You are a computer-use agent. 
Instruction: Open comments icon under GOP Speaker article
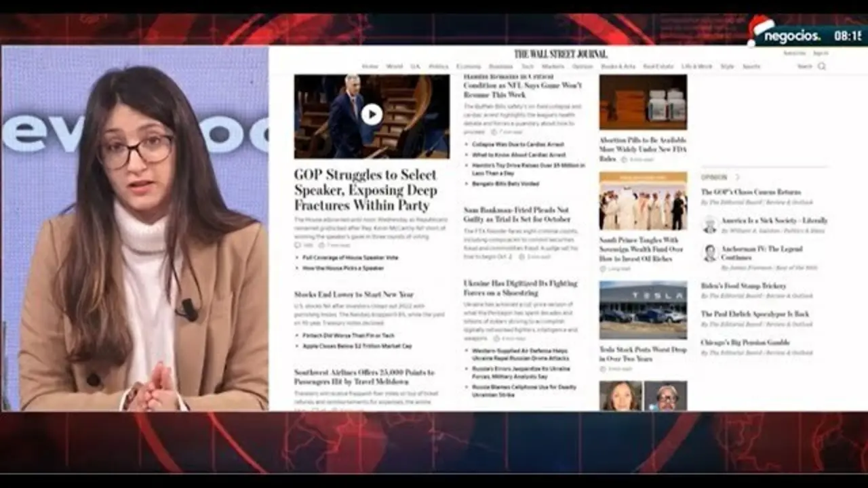click(298, 245)
